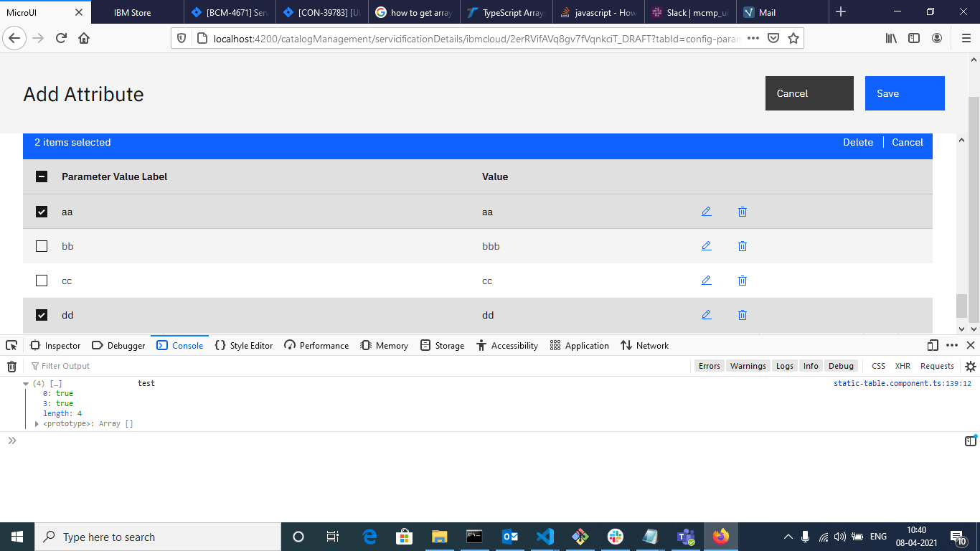Toggle Firefox sidebar view icon
The width and height of the screenshot is (980, 551).
[x=914, y=38]
